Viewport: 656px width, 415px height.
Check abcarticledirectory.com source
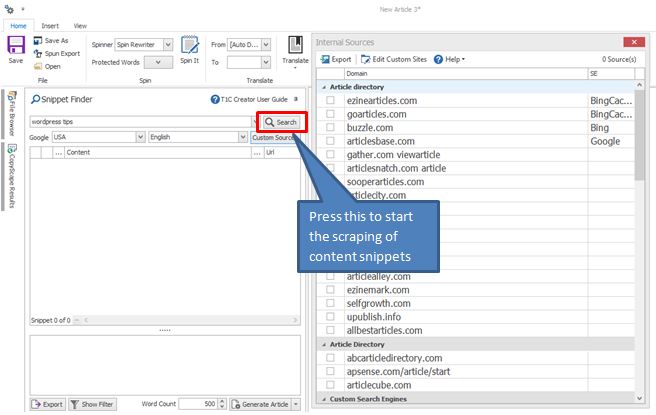click(331, 358)
